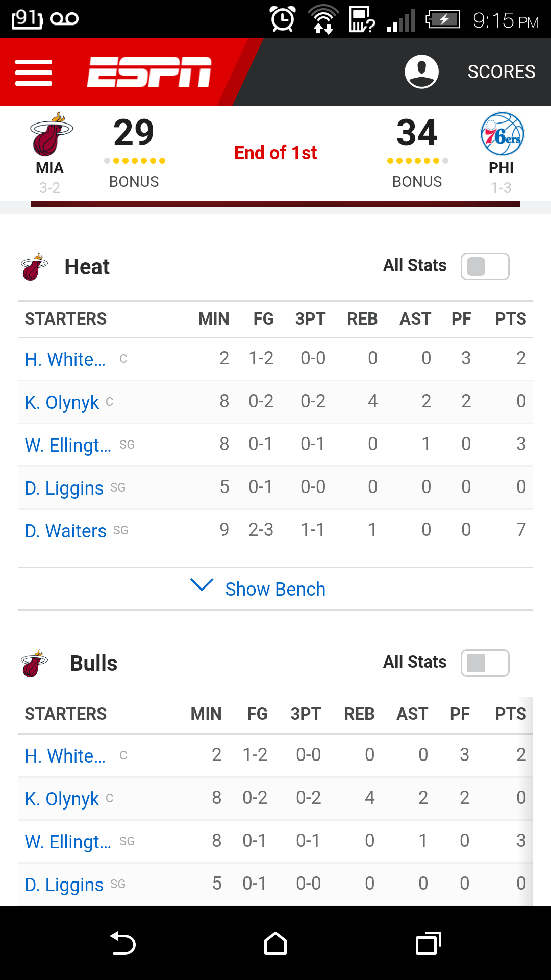Tap small Heat logo beside Bulls heading
The height and width of the screenshot is (980, 551).
pyautogui.click(x=34, y=664)
